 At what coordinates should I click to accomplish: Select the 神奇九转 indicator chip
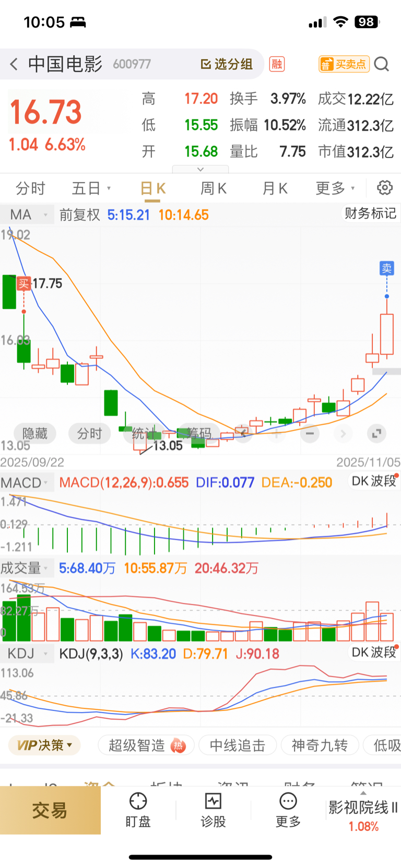pyautogui.click(x=320, y=745)
